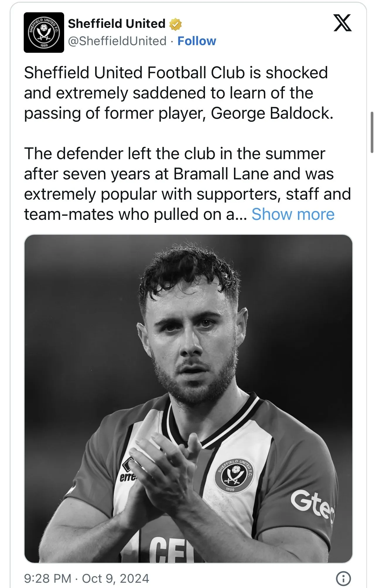Screen dimensions: 376x588
Task: Open the 9:28 PM Oct 9, 2024 timestamp
Action: point(87,579)
